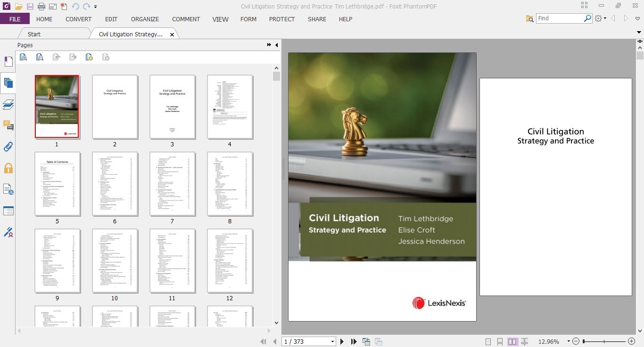Screen dimensions: 644x347
Task: Open a file with the folder icon
Action: click(18, 7)
